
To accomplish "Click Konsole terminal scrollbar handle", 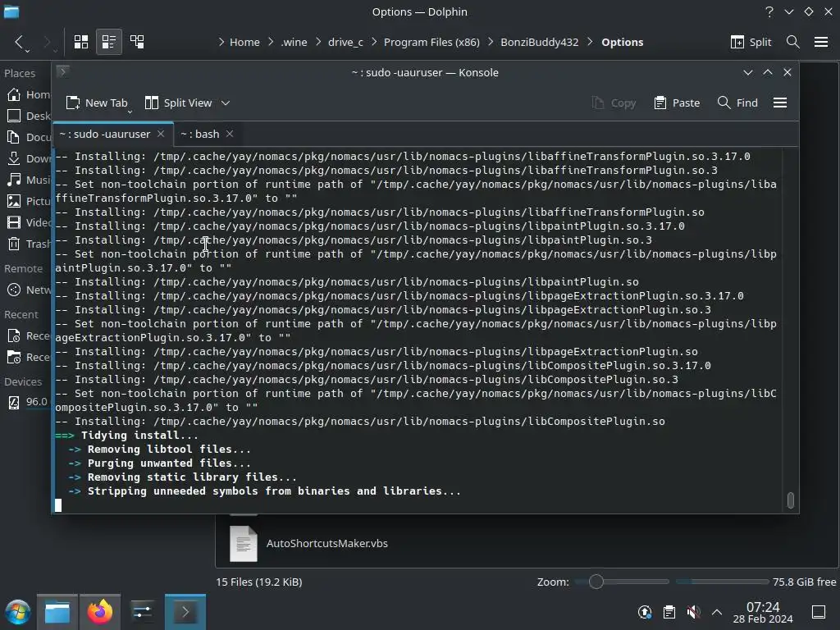I will 791,500.
